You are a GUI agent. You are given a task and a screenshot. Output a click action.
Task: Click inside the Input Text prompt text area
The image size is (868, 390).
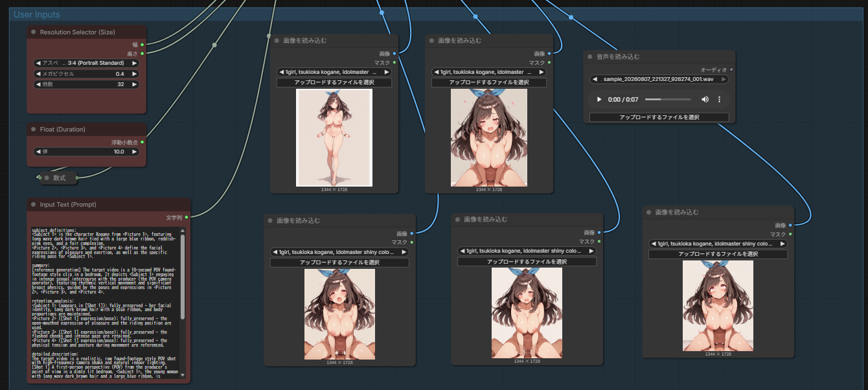[105, 302]
